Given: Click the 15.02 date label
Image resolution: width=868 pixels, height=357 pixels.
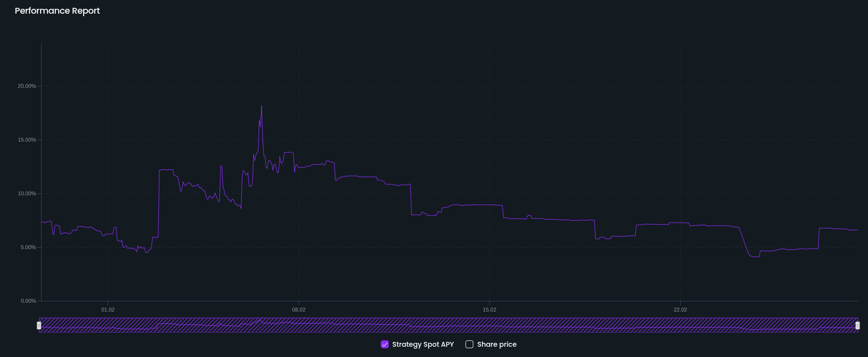Looking at the screenshot, I should [489, 310].
